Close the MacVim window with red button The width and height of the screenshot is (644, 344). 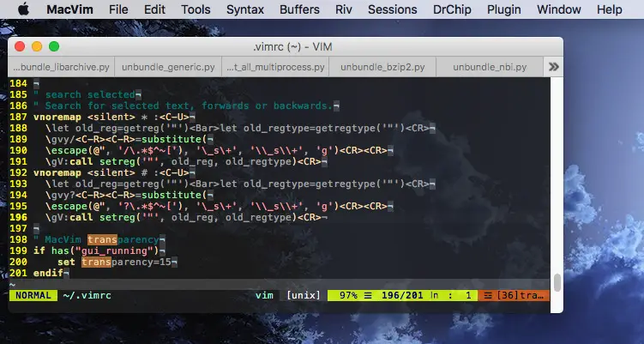[x=20, y=46]
